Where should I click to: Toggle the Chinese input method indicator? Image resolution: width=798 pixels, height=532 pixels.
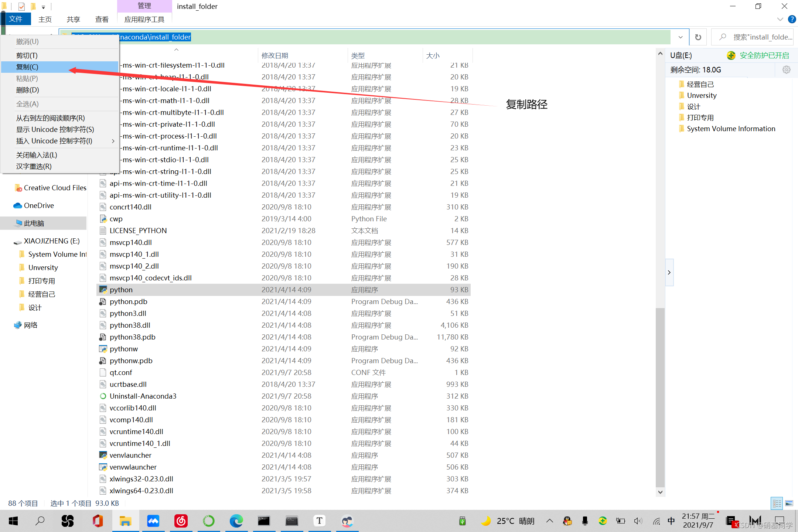671,521
